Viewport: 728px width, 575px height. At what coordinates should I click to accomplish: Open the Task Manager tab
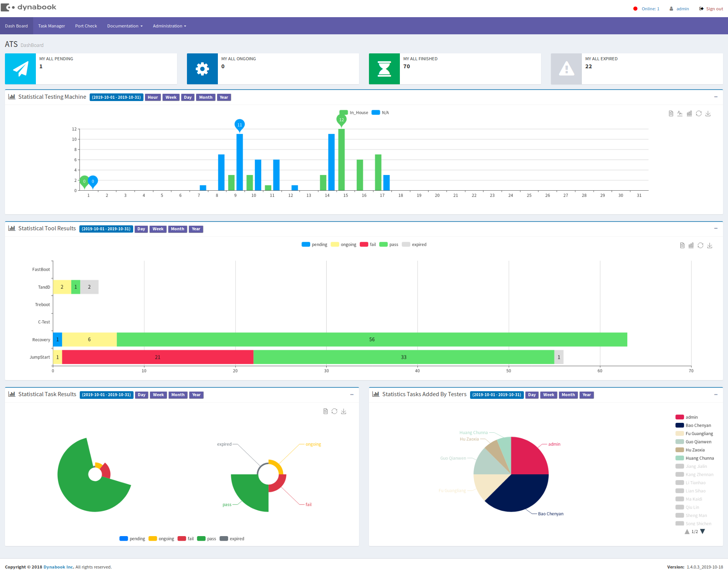pyautogui.click(x=52, y=26)
